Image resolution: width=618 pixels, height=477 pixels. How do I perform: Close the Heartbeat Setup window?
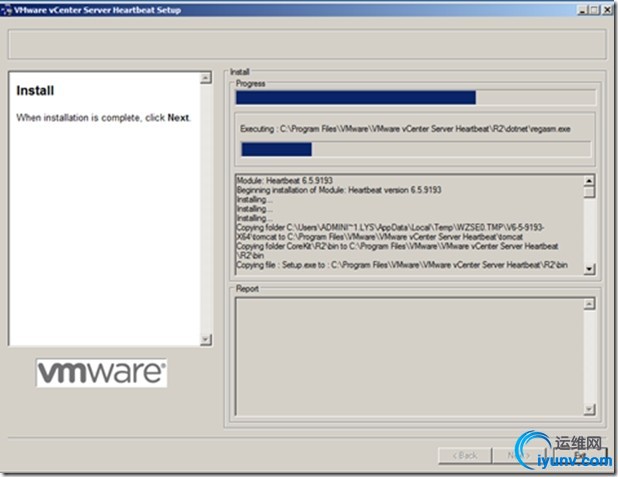point(607,10)
